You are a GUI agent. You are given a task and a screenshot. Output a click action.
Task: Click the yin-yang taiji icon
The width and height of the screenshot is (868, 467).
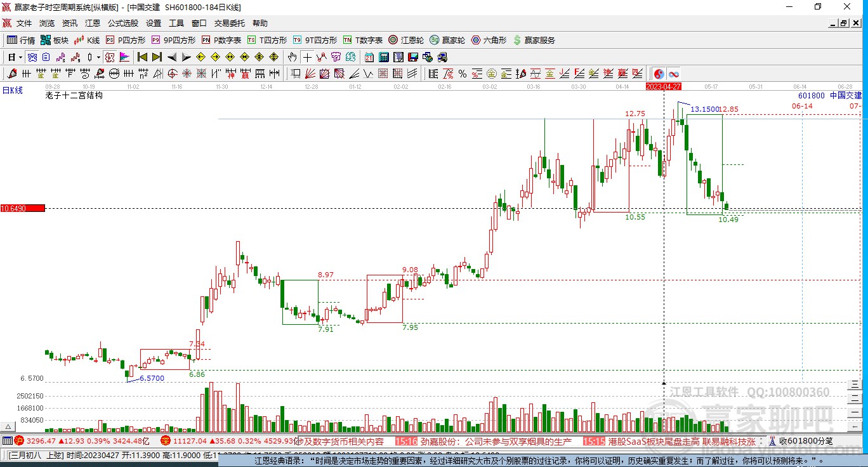[659, 74]
